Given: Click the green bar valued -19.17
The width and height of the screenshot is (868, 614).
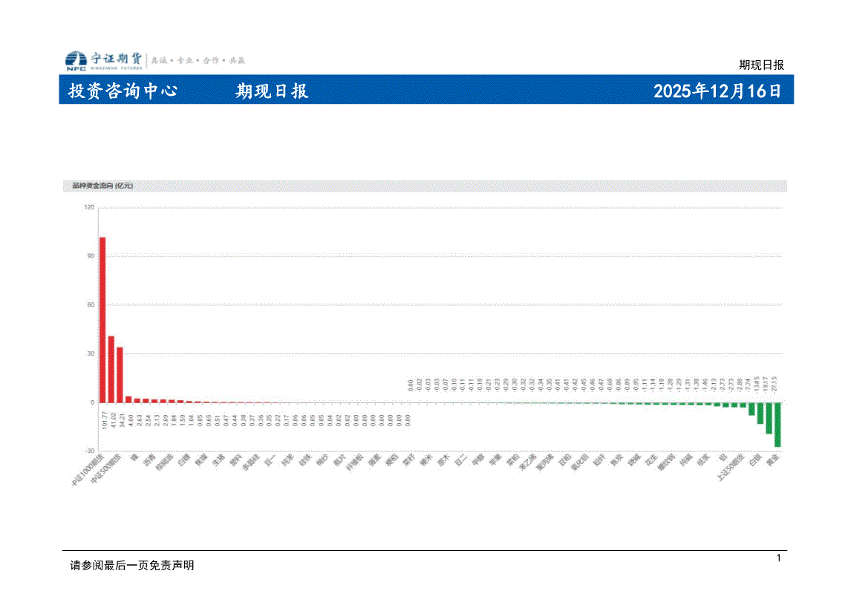Looking at the screenshot, I should coord(769,417).
